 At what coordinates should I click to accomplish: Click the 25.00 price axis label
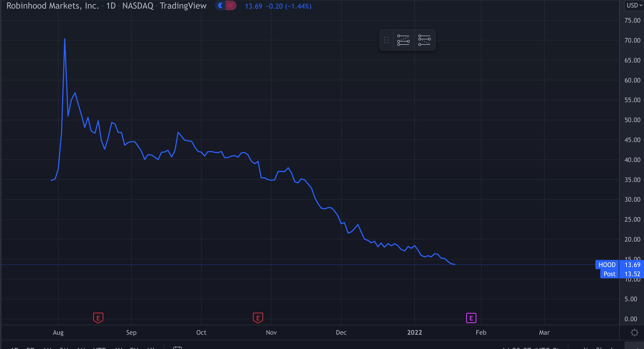click(632, 220)
